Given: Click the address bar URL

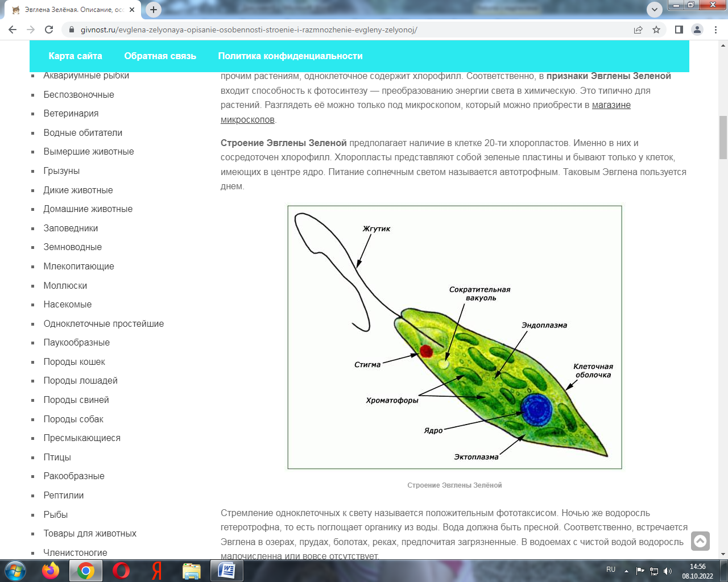Looking at the screenshot, I should pyautogui.click(x=249, y=30).
